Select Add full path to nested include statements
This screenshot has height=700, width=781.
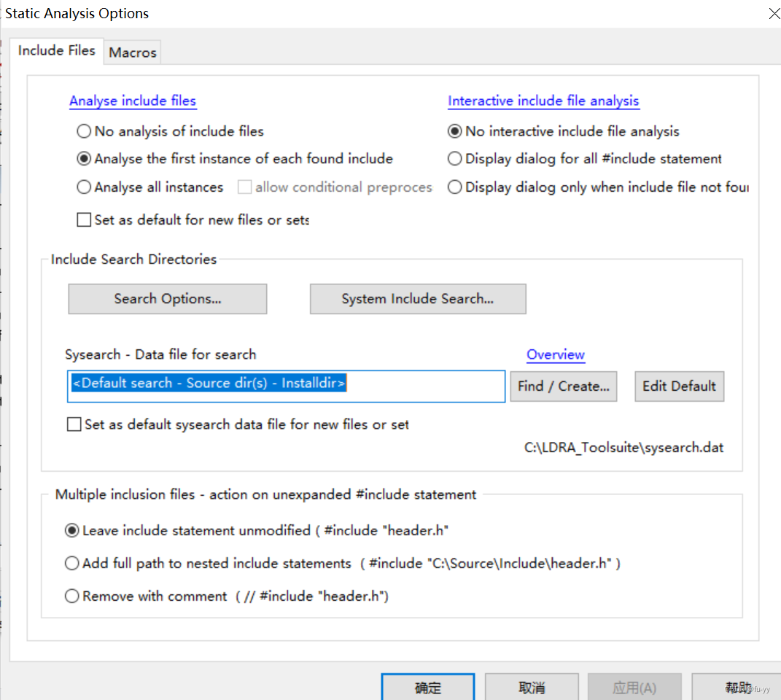[x=72, y=563]
